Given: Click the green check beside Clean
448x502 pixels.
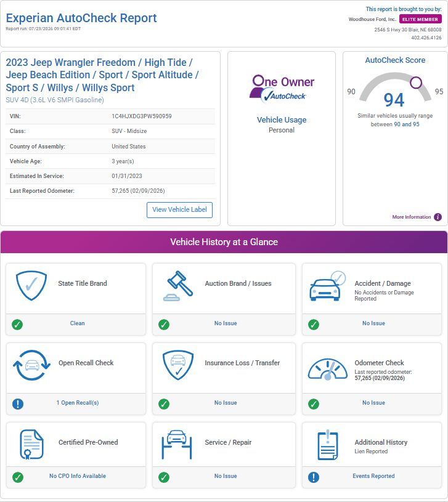Looking at the screenshot, I should click(x=17, y=325).
